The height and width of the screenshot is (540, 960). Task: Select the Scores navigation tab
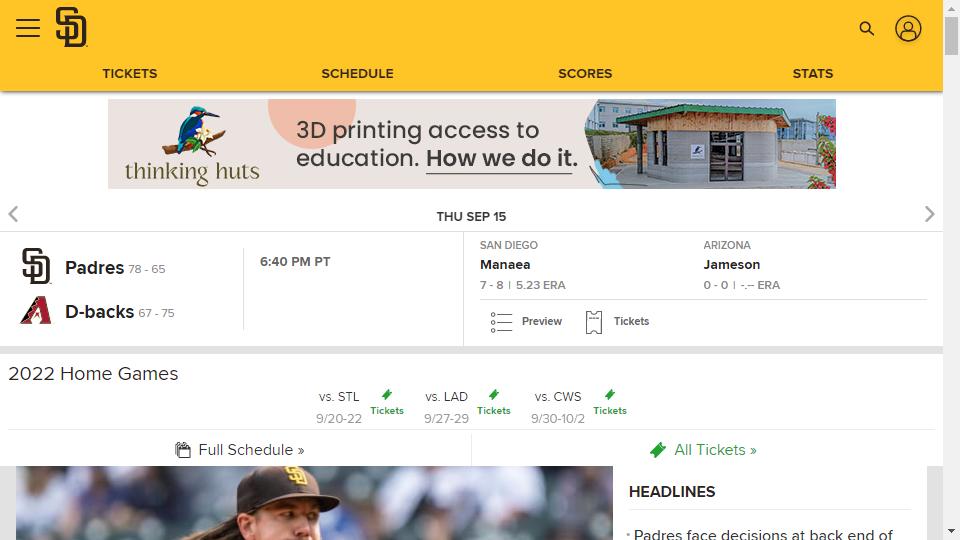tap(585, 73)
